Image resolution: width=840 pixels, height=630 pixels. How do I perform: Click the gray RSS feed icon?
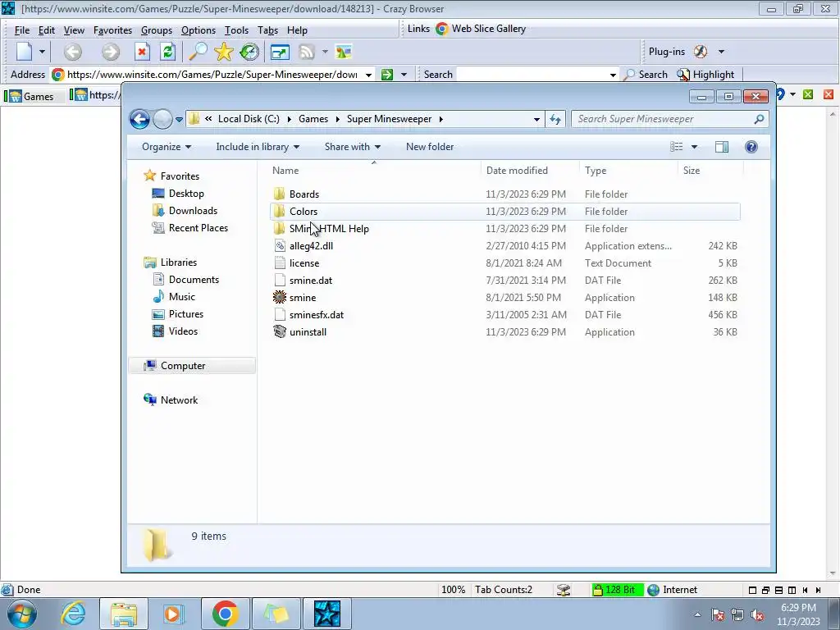(x=307, y=52)
